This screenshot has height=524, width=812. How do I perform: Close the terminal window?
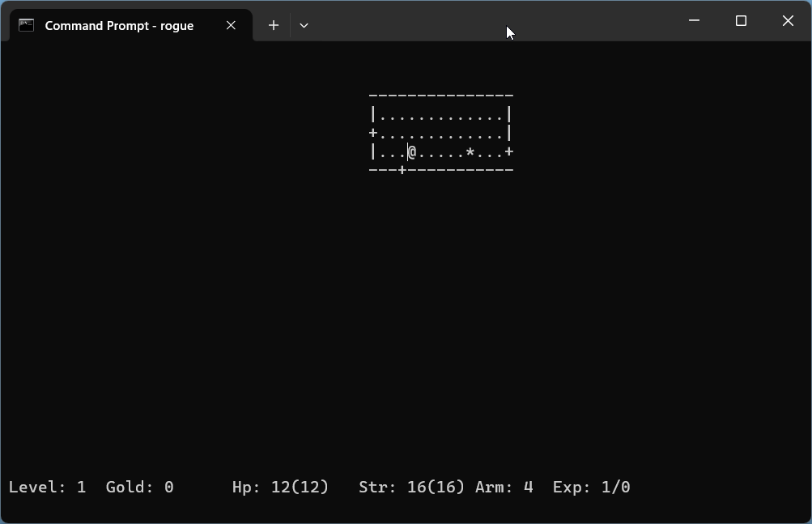[x=788, y=21]
